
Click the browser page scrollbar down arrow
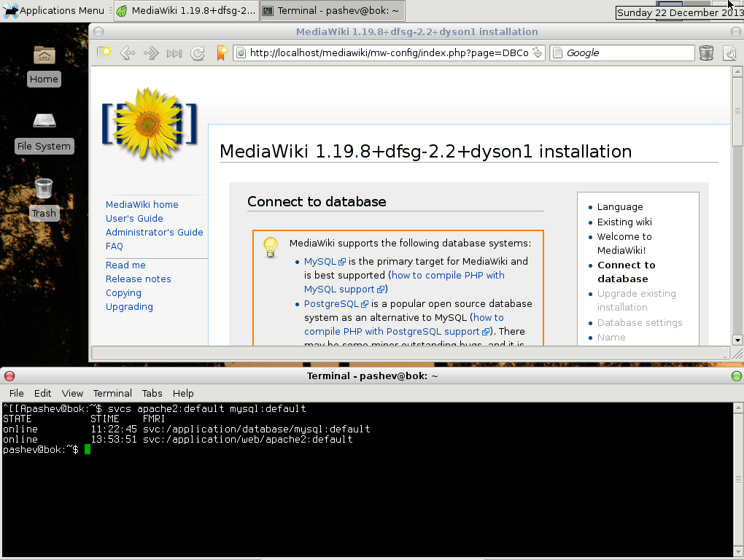(x=737, y=340)
